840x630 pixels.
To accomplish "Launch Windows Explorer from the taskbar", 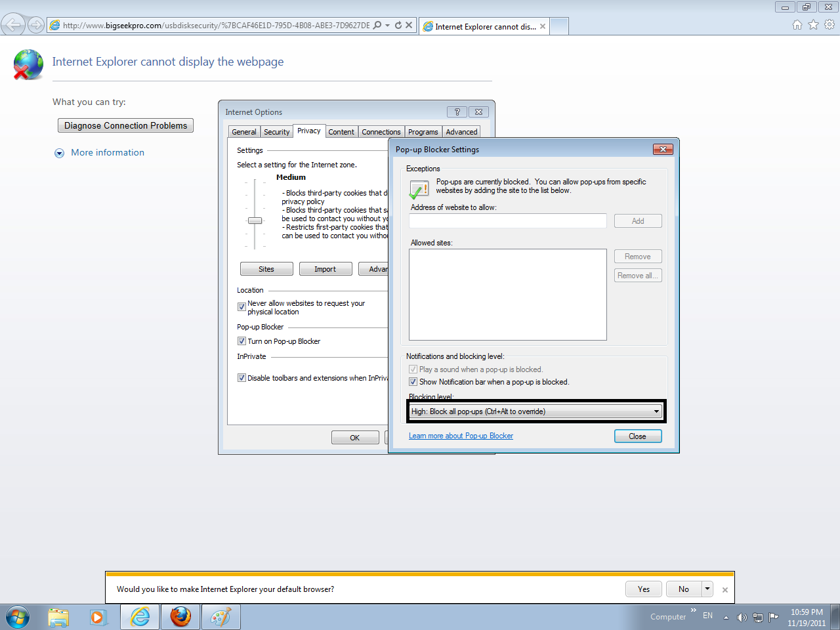I will click(58, 618).
